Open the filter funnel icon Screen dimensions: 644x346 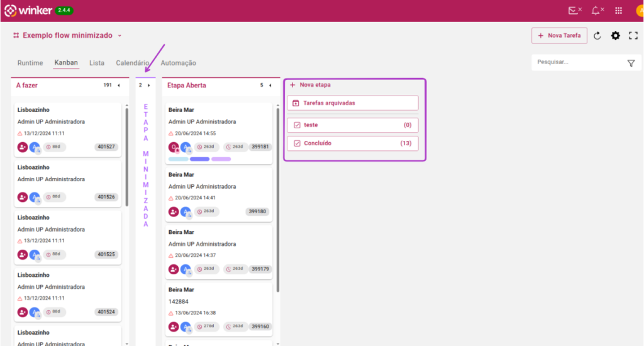[x=631, y=63]
